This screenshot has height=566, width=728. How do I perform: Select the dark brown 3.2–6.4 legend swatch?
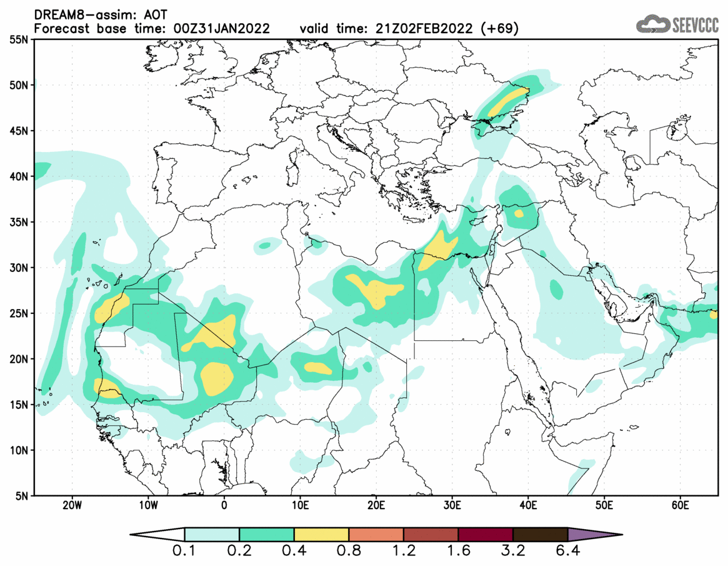click(540, 535)
